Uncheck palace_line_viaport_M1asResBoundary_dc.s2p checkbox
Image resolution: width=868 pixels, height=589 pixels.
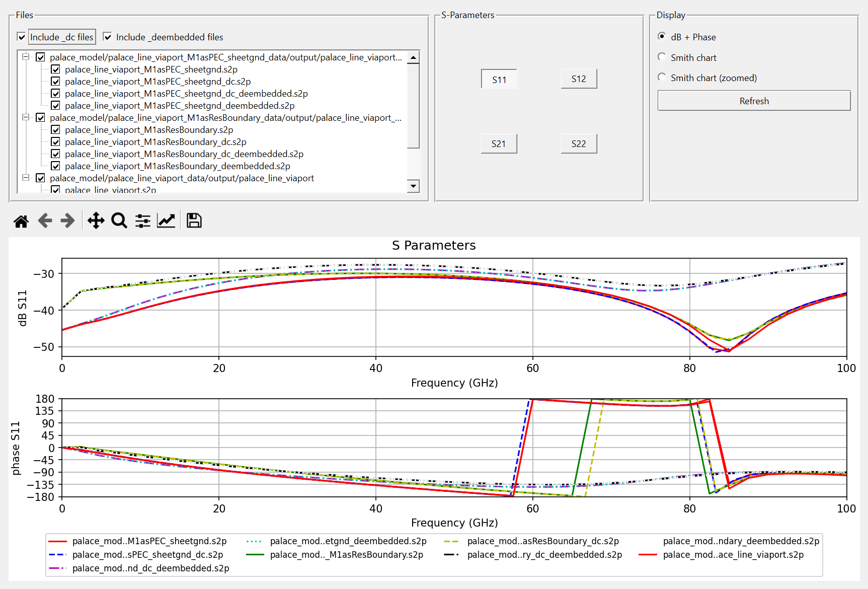(x=56, y=142)
